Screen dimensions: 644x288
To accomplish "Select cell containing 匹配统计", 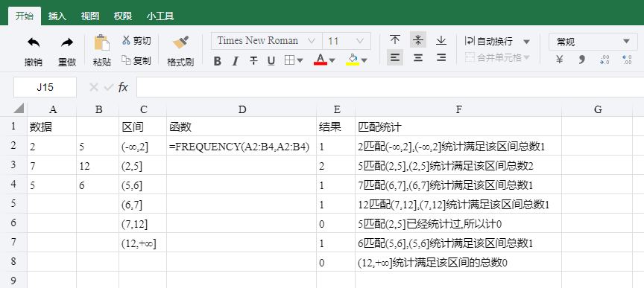I will pos(458,127).
